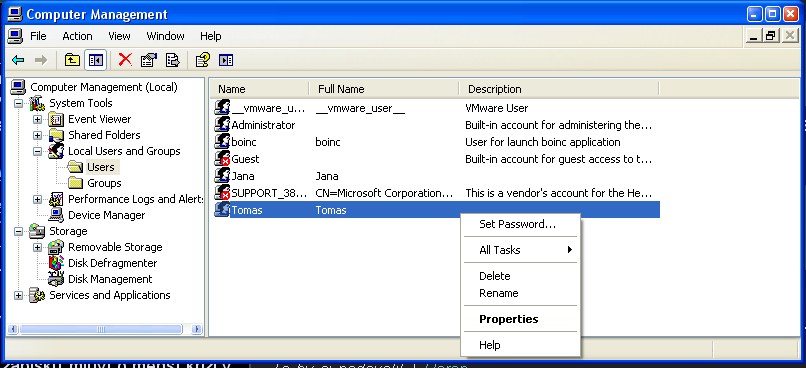Click the Event Viewer tree icon
The height and width of the screenshot is (368, 806).
coord(56,120)
